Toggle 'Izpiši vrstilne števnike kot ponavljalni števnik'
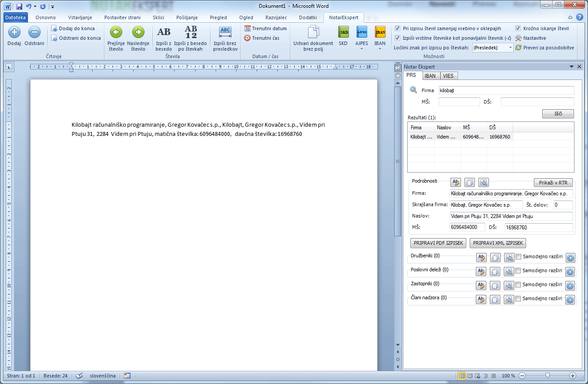This screenshot has height=384, width=588. (397, 38)
